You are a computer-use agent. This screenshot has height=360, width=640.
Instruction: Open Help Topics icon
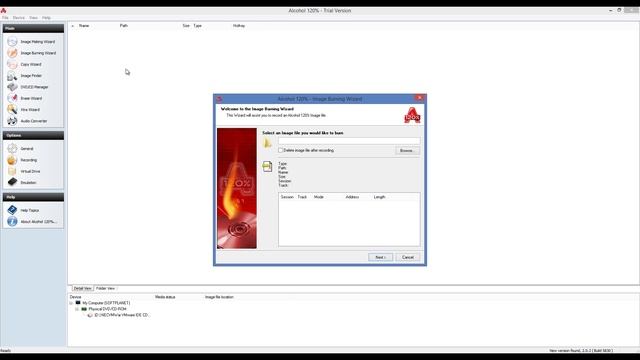coord(12,210)
